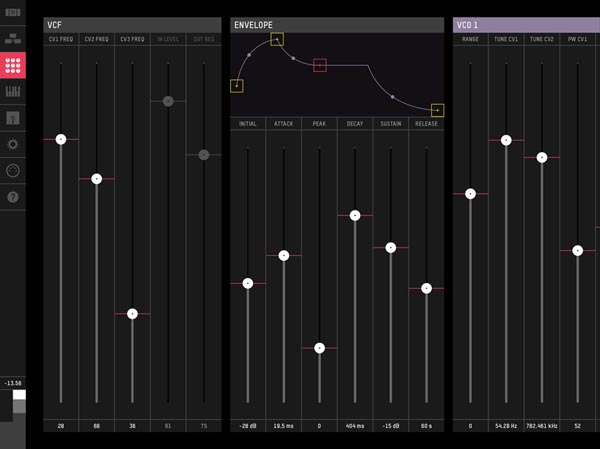Click the CV2 FREQ value 68

click(x=96, y=426)
